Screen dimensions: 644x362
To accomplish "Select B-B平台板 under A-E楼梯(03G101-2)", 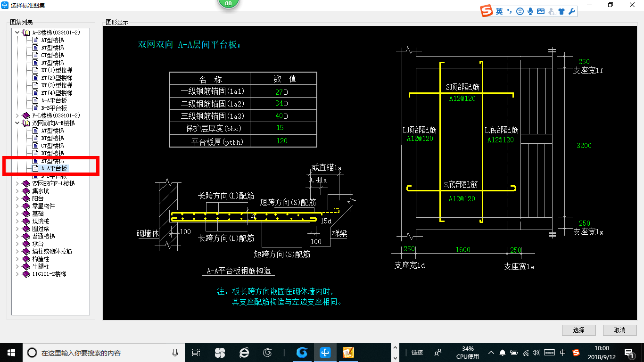I will [x=54, y=108].
